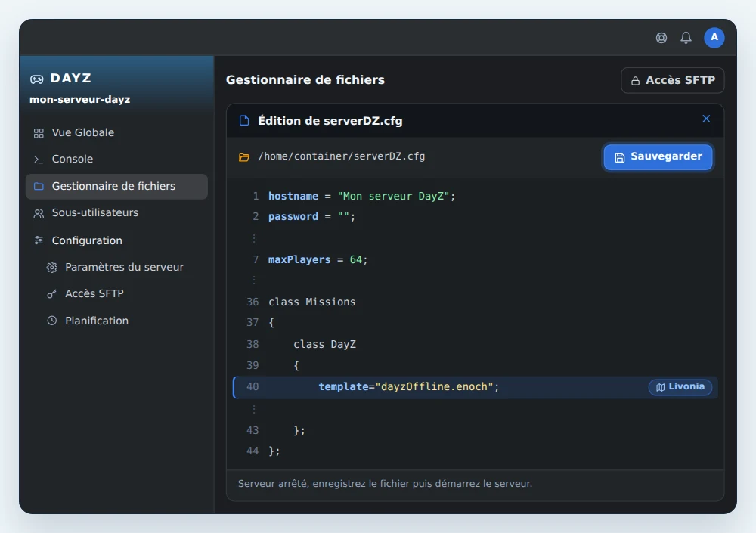The width and height of the screenshot is (756, 533).
Task: Click the Configuration sliders icon
Action: [39, 240]
